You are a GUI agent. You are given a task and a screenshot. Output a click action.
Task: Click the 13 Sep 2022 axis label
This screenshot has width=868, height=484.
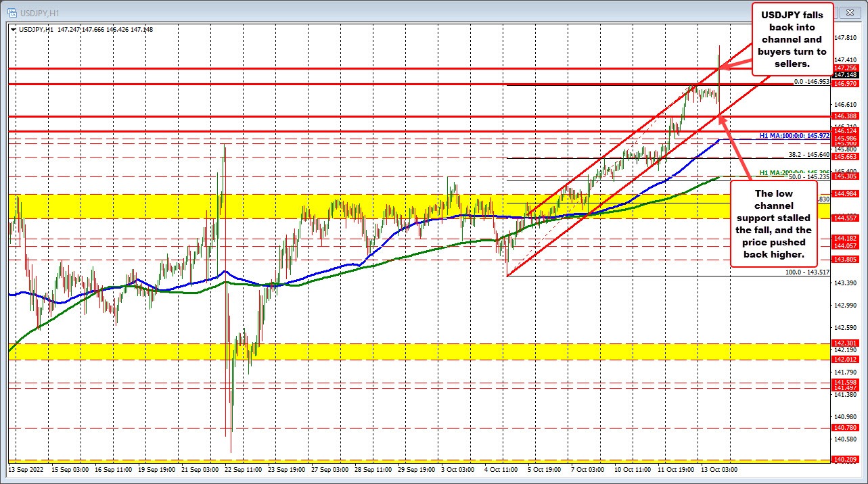tap(26, 468)
